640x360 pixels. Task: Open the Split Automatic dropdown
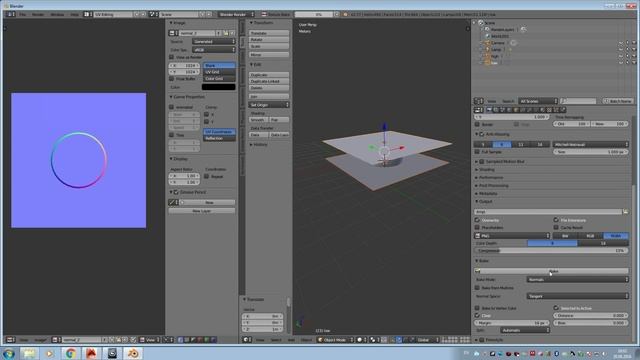pos(525,330)
